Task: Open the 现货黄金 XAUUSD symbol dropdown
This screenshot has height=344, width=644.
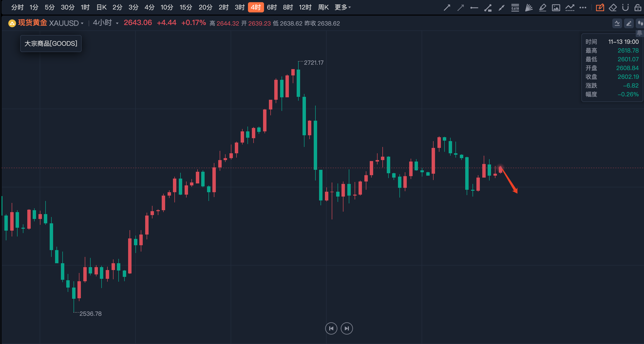Action: pos(51,23)
